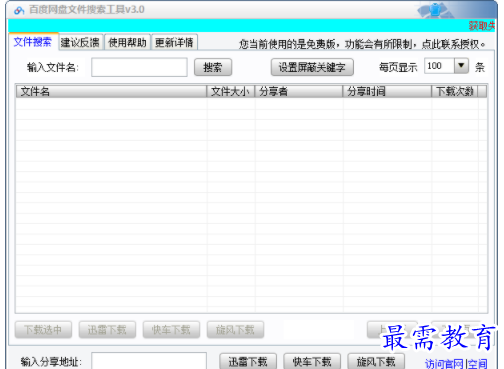The image size is (504, 369).
Task: Sort by the 分享者 column header
Action: coord(299,91)
